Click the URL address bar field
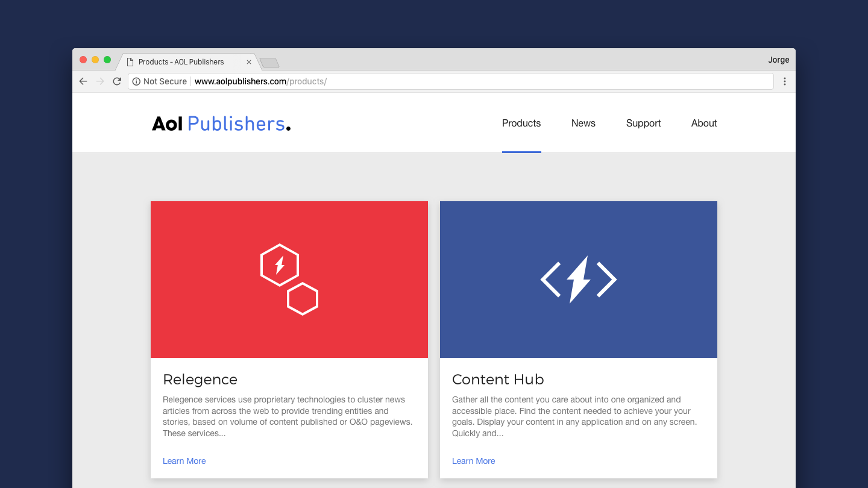868x488 pixels. point(482,81)
